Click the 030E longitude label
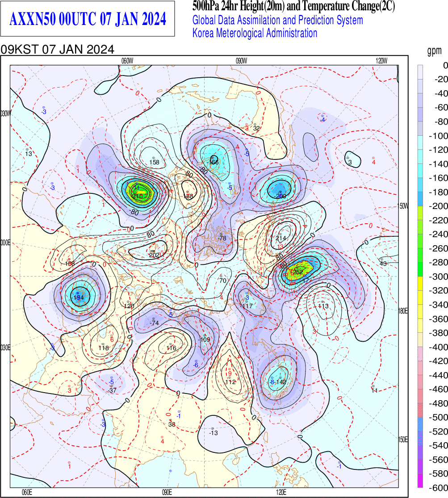Viewport: 448px width, 498px height. coord(5,348)
